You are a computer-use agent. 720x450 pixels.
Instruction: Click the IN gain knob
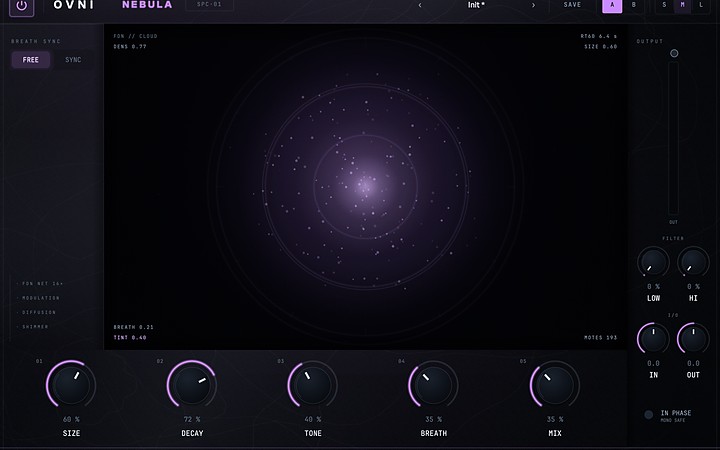(x=653, y=339)
